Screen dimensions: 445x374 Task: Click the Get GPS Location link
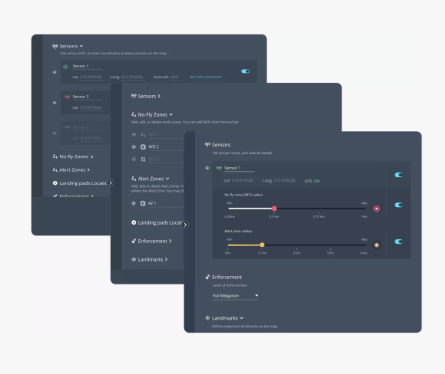(205, 77)
